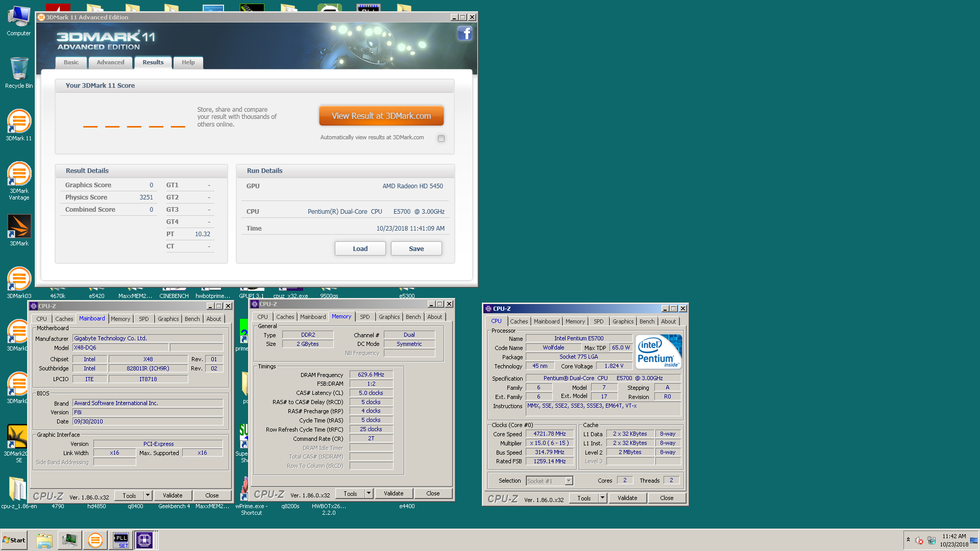Click the PT value 10.32
This screenshot has height=551, width=980.
point(203,234)
